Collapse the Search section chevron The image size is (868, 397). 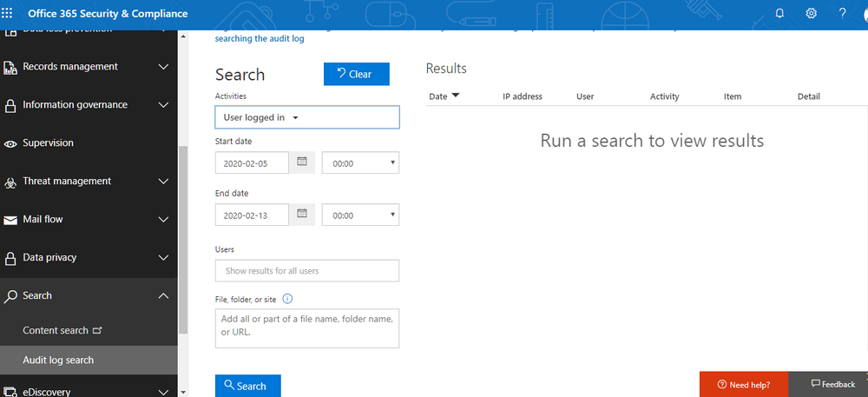[163, 295]
